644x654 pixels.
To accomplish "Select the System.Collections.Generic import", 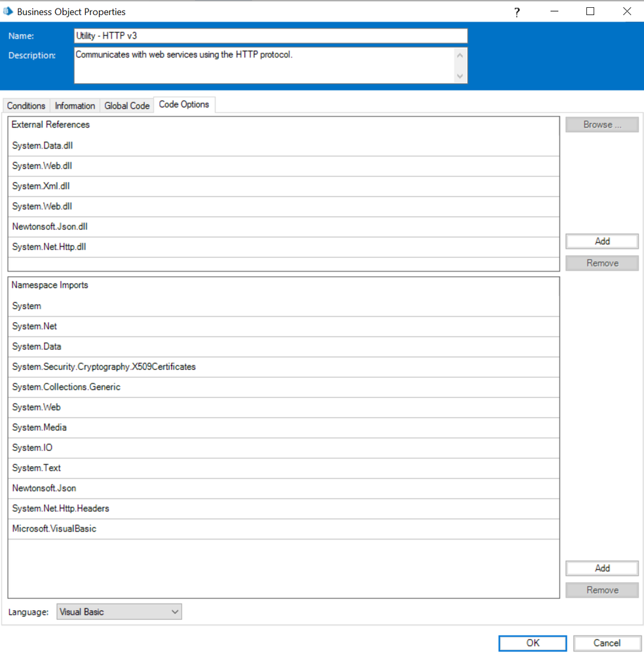I will coord(284,387).
